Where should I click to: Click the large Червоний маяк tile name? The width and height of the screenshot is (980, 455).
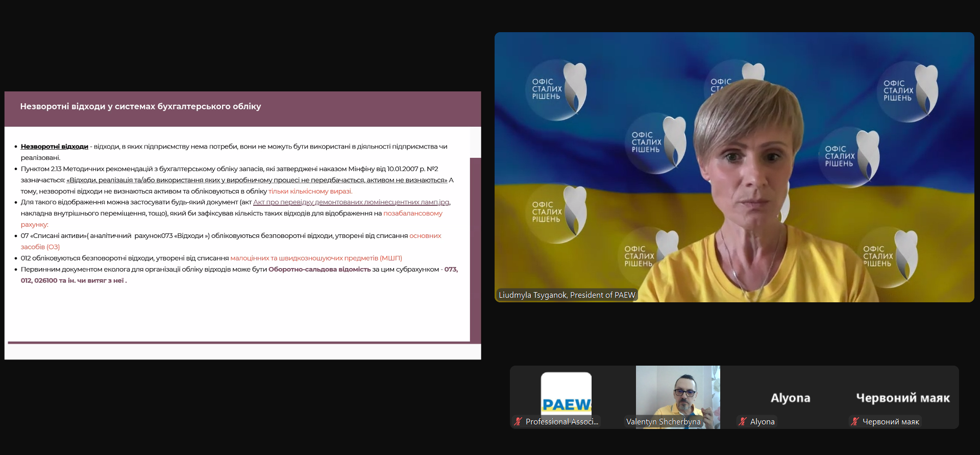tap(902, 398)
